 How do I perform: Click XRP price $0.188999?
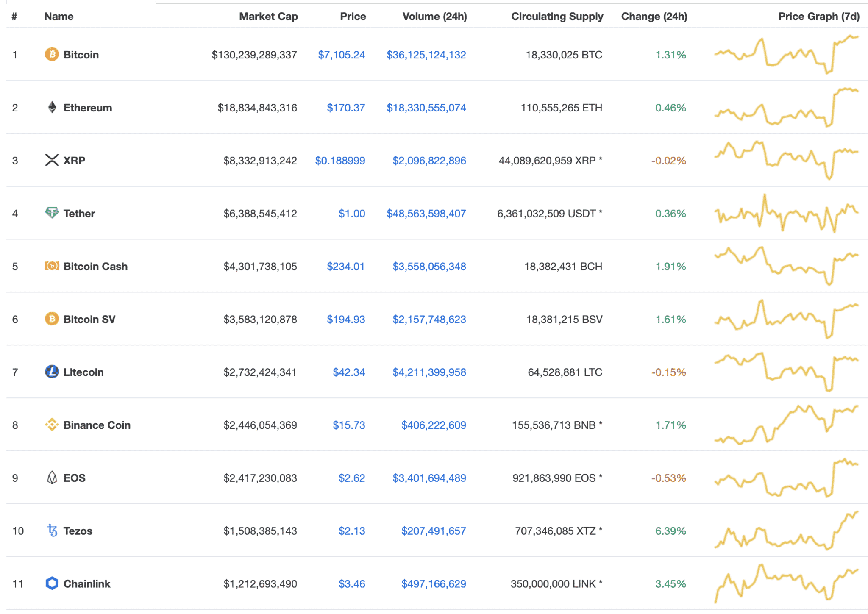pyautogui.click(x=340, y=161)
